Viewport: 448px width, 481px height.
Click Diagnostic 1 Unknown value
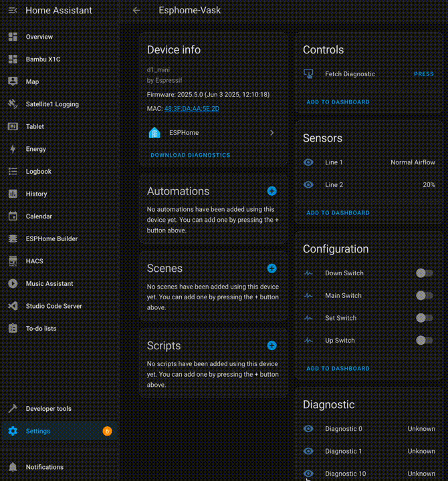click(x=421, y=451)
